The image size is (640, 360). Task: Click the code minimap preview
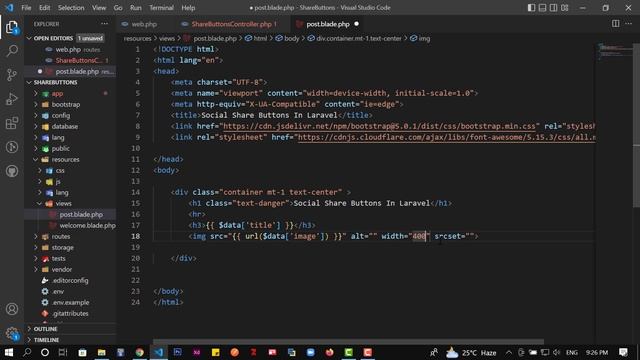pyautogui.click(x=614, y=52)
